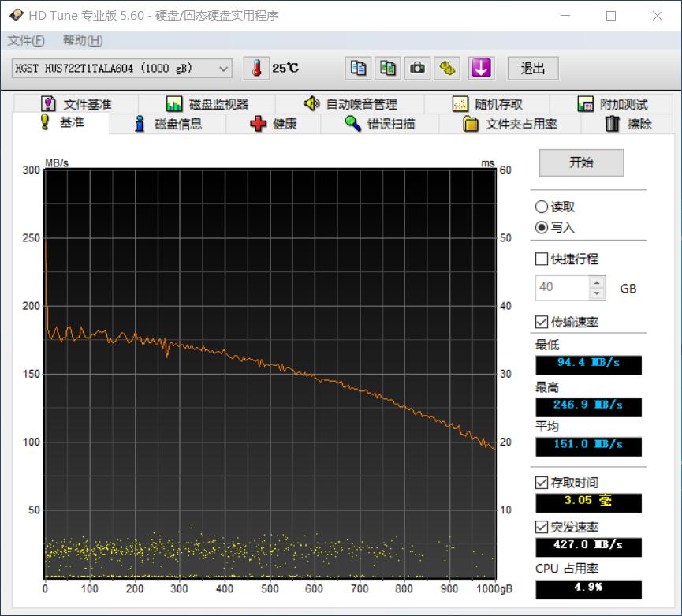The height and width of the screenshot is (616, 682).
Task: Click the camera save screenshot icon
Action: [x=417, y=69]
